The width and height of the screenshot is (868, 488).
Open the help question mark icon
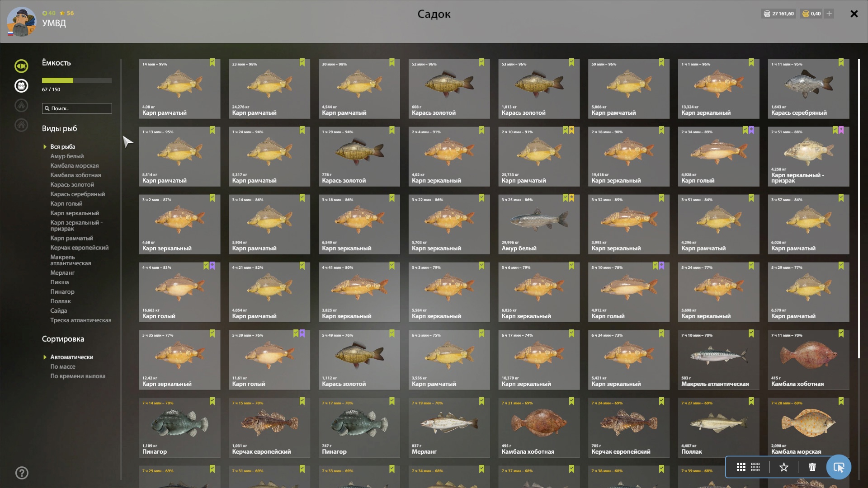[22, 473]
